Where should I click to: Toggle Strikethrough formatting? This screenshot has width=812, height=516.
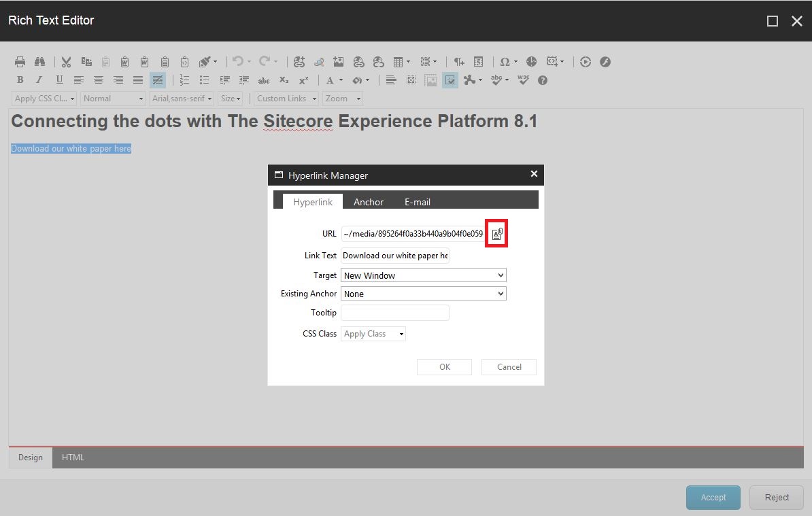tap(264, 80)
